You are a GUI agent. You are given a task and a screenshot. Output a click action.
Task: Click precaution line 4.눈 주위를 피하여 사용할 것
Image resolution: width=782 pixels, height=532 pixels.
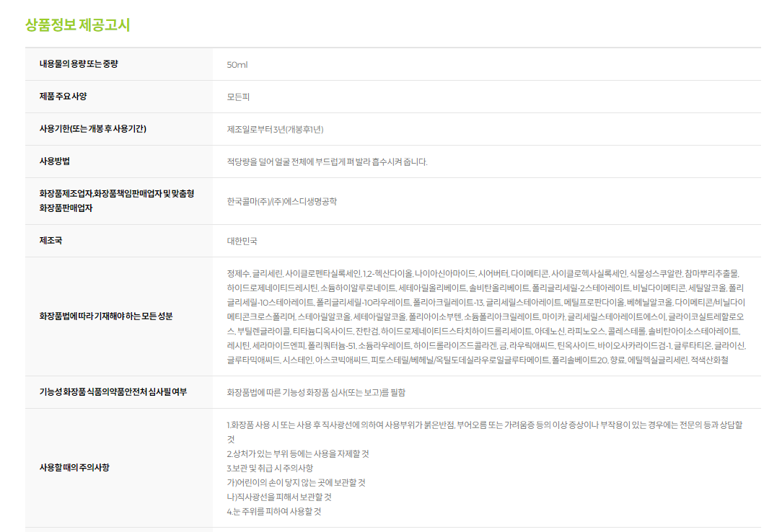pyautogui.click(x=273, y=511)
